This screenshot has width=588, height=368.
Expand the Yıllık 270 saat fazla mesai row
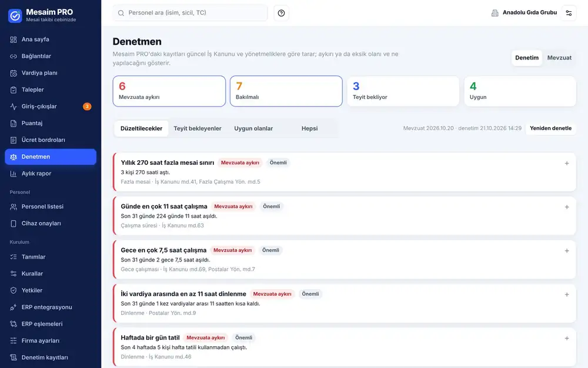[x=567, y=163]
